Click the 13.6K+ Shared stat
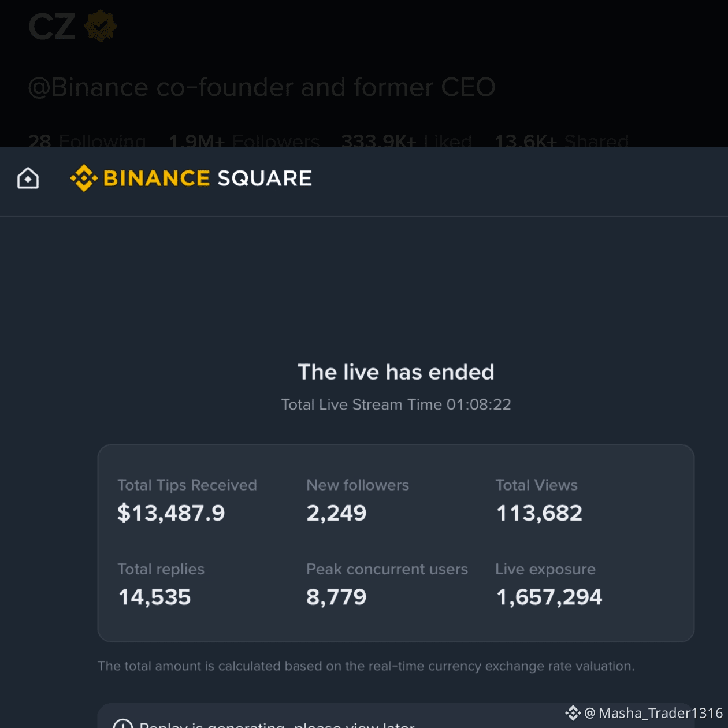The image size is (728, 728). (562, 140)
